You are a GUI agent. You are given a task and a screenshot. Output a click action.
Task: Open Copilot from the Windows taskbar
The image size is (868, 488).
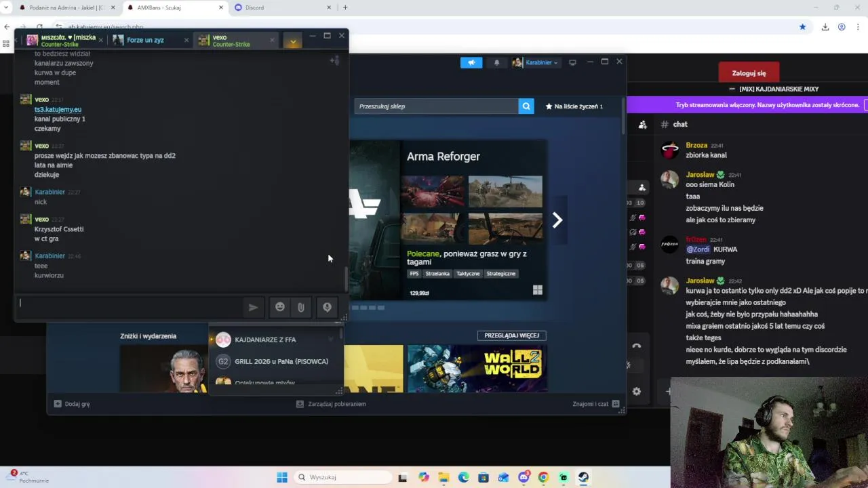click(x=424, y=477)
